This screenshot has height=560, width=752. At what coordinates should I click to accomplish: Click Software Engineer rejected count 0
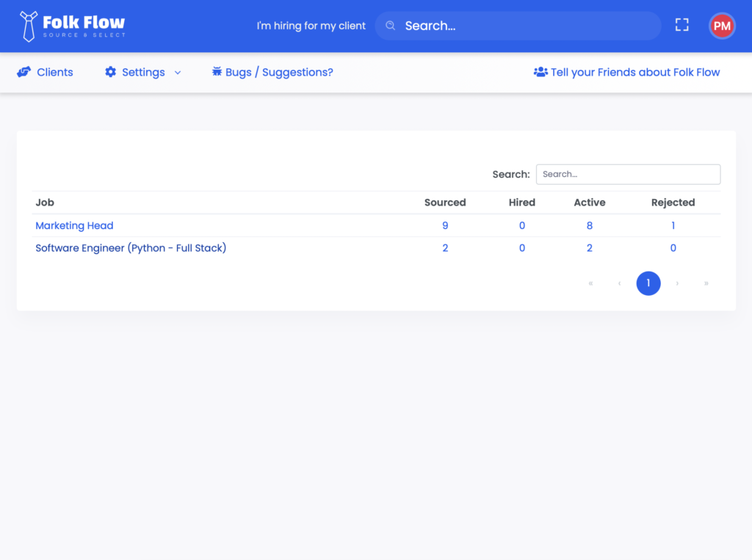pos(673,248)
